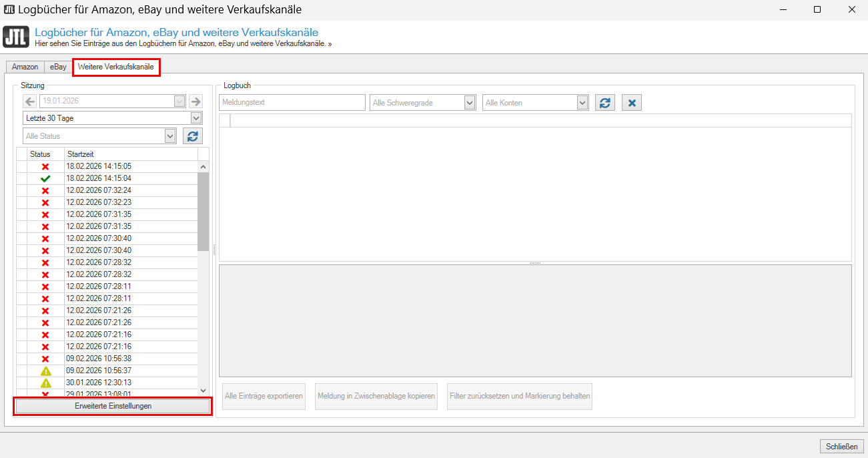The height and width of the screenshot is (458, 868).
Task: Select the warning session from 09.02.2026 10:56:37
Action: (99, 371)
